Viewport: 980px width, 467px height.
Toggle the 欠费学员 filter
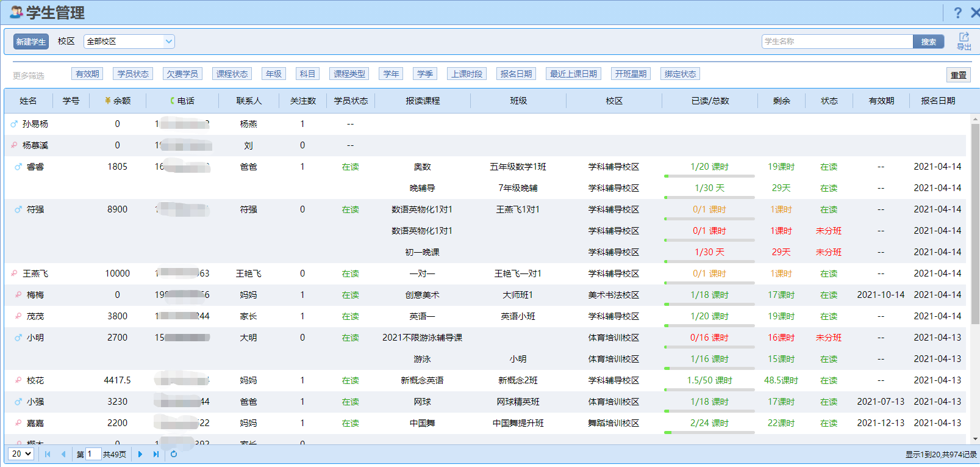pyautogui.click(x=182, y=74)
